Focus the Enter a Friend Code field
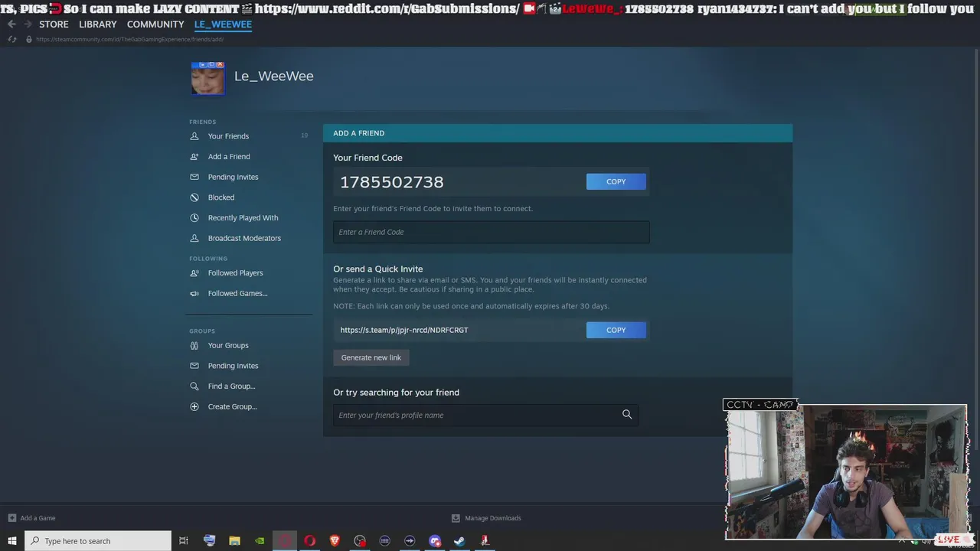This screenshot has width=980, height=551. pos(491,232)
